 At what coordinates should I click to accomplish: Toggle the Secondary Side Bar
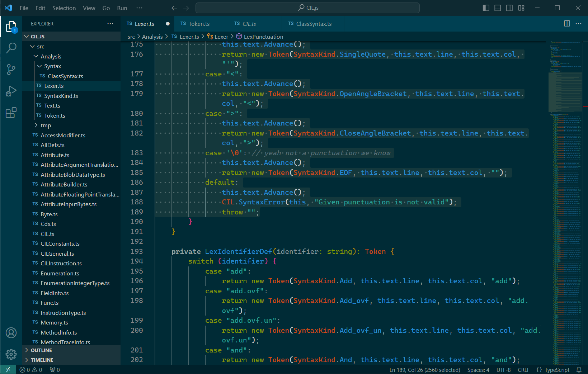coord(509,8)
